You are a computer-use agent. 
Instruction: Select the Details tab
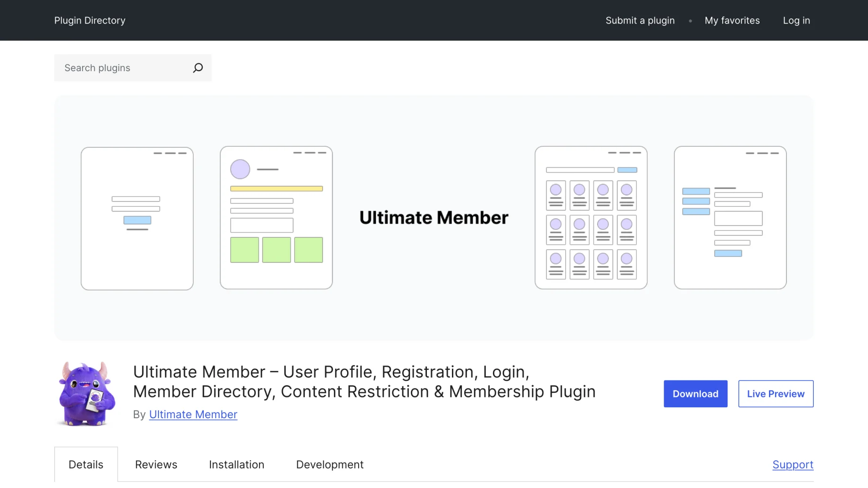86,464
